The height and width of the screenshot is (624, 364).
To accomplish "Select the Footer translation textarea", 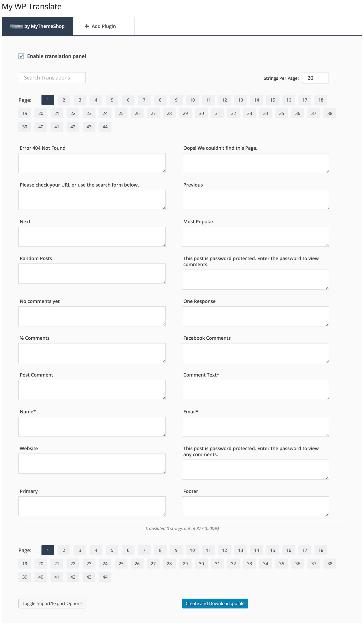I will [x=255, y=506].
